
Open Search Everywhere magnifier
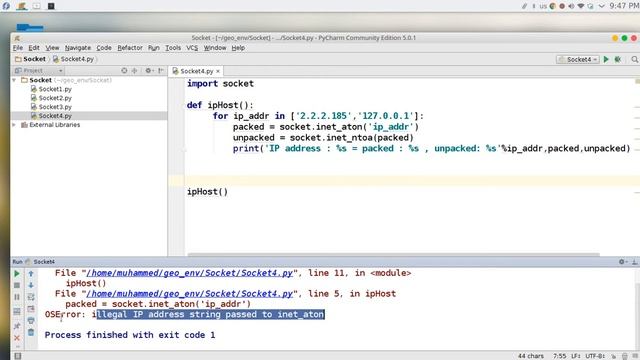pyautogui.click(x=635, y=59)
